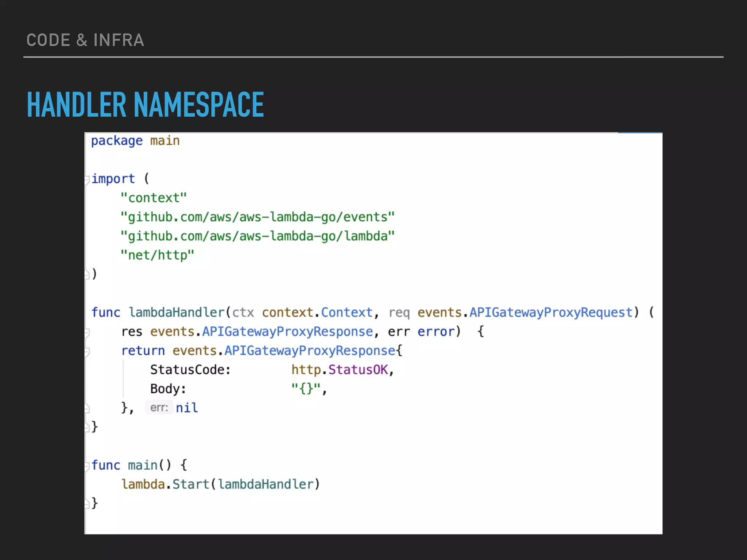Click the aws-lambda-go/events import string
Image resolution: width=747 pixels, height=560 pixels.
pos(258,217)
